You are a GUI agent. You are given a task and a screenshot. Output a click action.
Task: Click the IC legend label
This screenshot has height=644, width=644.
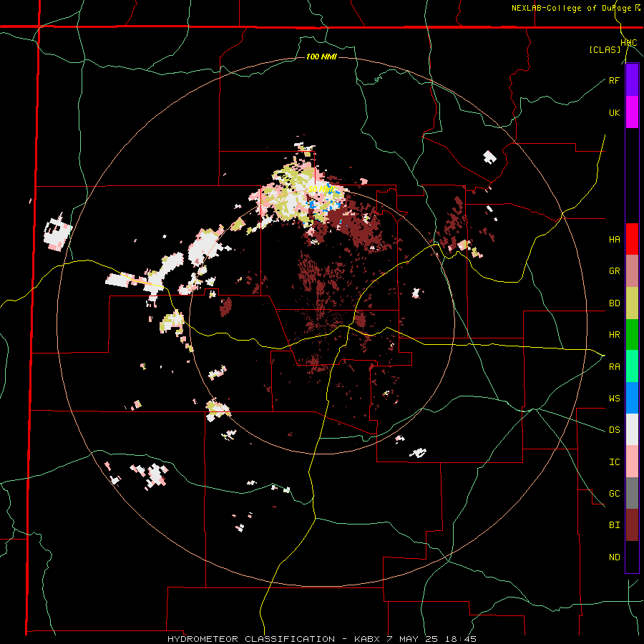click(x=614, y=462)
